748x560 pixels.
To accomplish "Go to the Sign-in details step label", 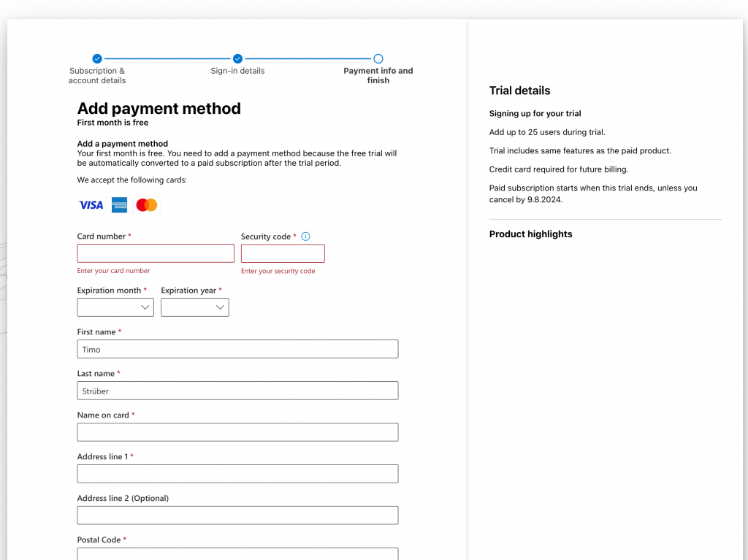I will coord(237,71).
